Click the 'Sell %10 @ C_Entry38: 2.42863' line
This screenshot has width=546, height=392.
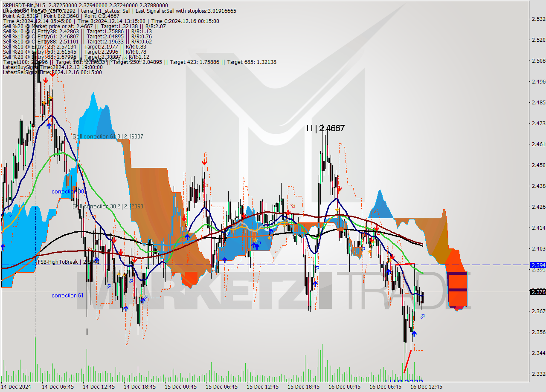click(77, 31)
